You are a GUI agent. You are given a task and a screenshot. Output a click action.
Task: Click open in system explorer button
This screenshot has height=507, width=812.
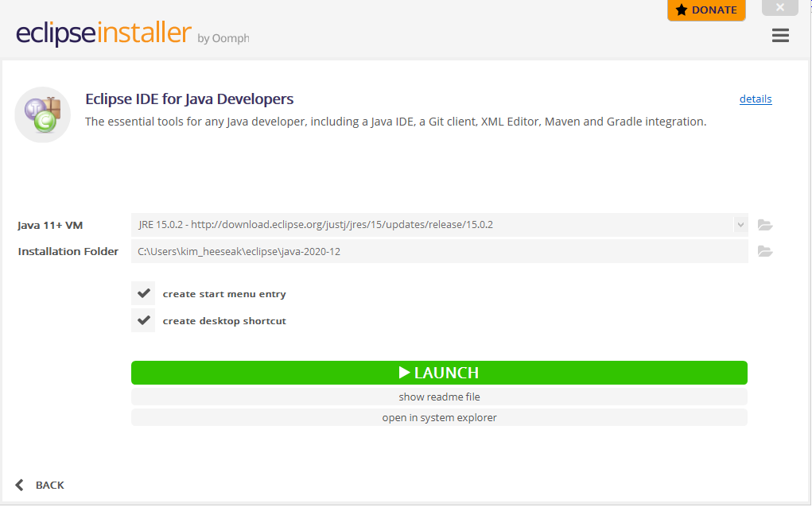click(439, 417)
